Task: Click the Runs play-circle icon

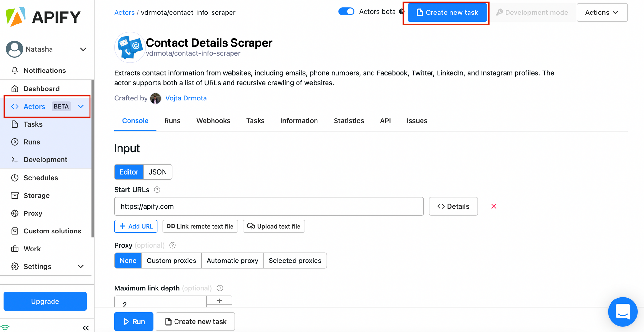Action: coord(15,142)
